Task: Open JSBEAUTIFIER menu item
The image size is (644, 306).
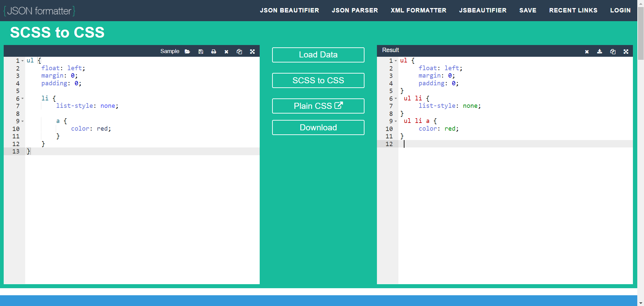Action: pyautogui.click(x=483, y=10)
